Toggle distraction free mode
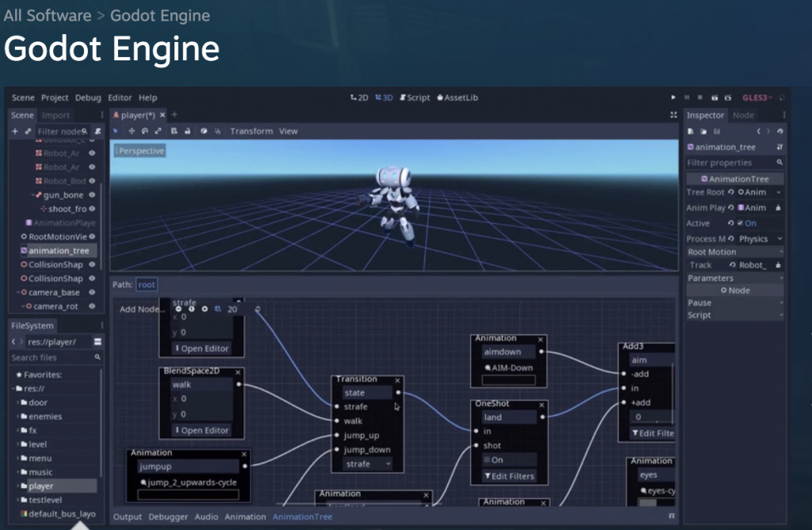Image resolution: width=812 pixels, height=530 pixels. click(x=673, y=115)
